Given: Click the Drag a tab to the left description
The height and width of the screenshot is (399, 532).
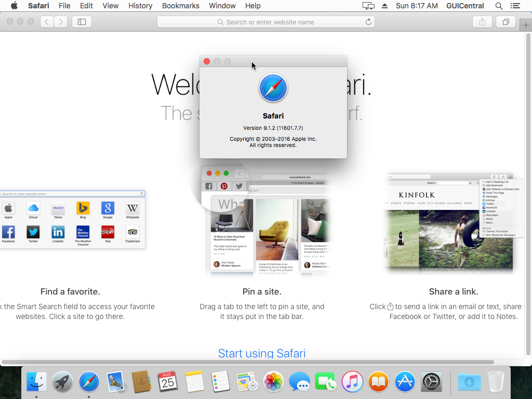Looking at the screenshot, I should pos(262,312).
